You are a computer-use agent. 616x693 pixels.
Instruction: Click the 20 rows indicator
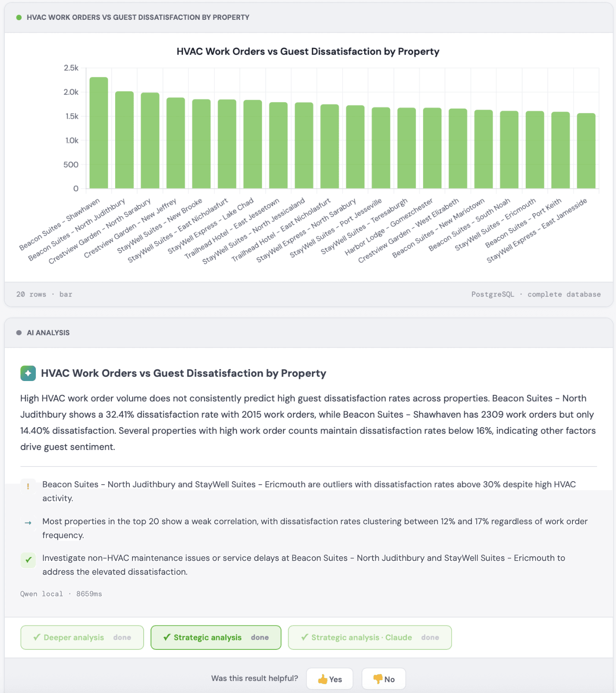coord(31,294)
